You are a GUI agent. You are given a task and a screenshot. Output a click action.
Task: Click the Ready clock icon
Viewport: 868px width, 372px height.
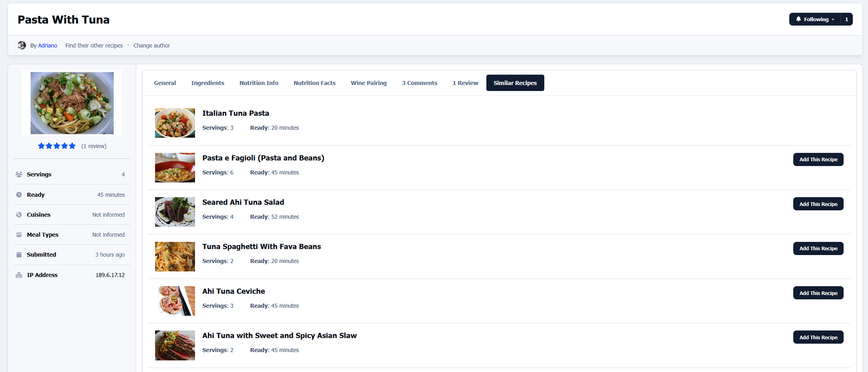coord(19,195)
